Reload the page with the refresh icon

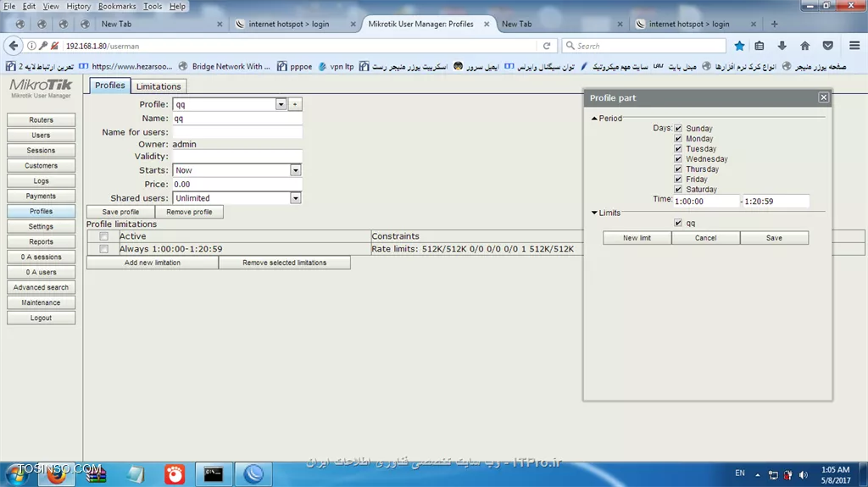click(x=547, y=46)
